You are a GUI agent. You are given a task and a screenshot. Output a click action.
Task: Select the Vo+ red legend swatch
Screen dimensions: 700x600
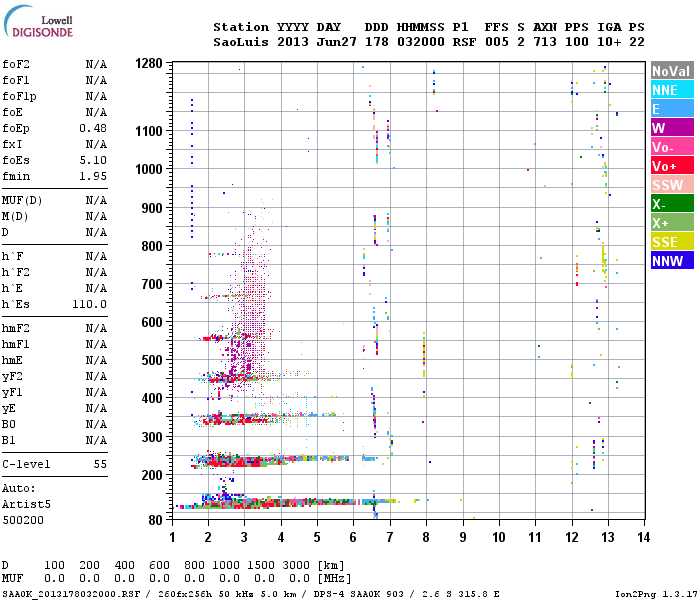point(672,166)
